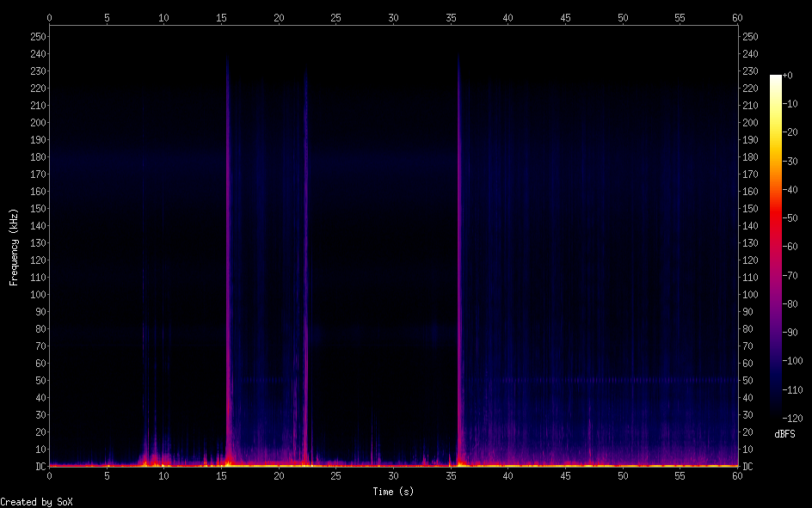Select the 45 tick on the top time axis
812x508 pixels.
565,17
